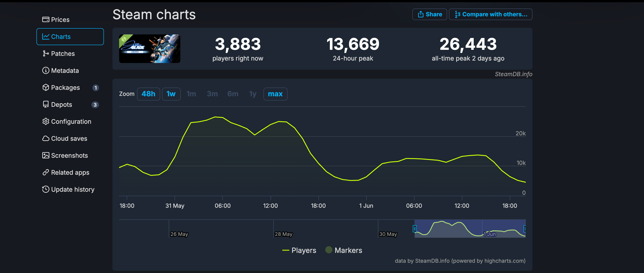
Task: Click the Packages box icon
Action: tap(46, 88)
